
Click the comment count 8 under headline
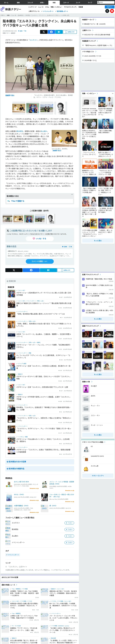[25, 31]
